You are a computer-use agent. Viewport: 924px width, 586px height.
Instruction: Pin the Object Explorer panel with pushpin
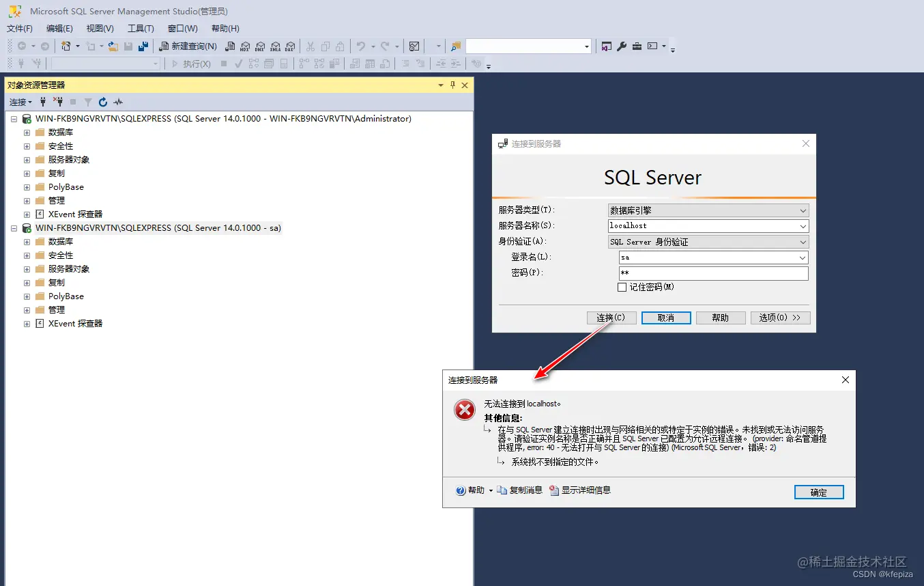(x=452, y=85)
